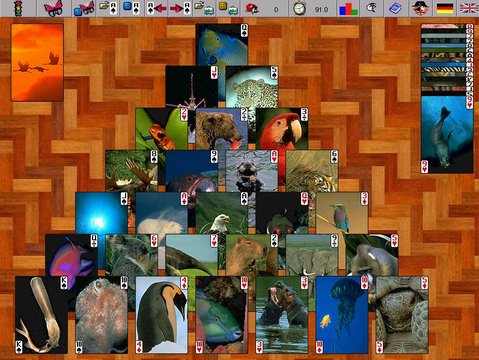The image size is (479, 360).
Task: Click the traffic light icon
Action: 18,8
